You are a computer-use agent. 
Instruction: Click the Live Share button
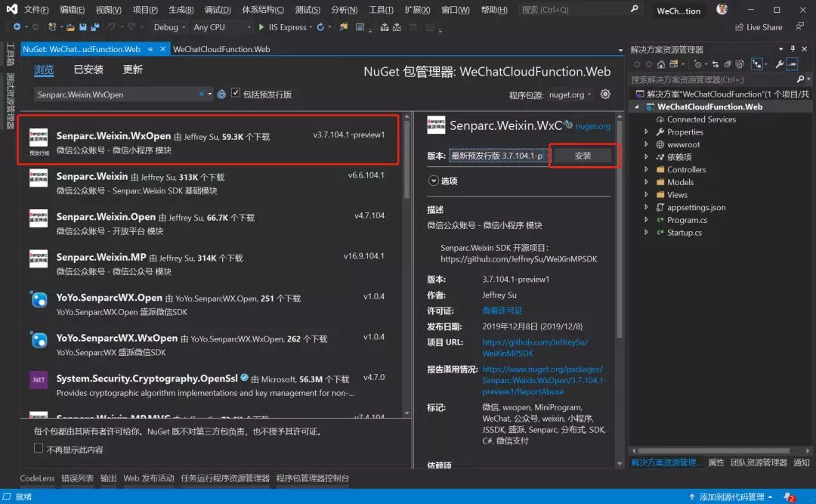(759, 27)
